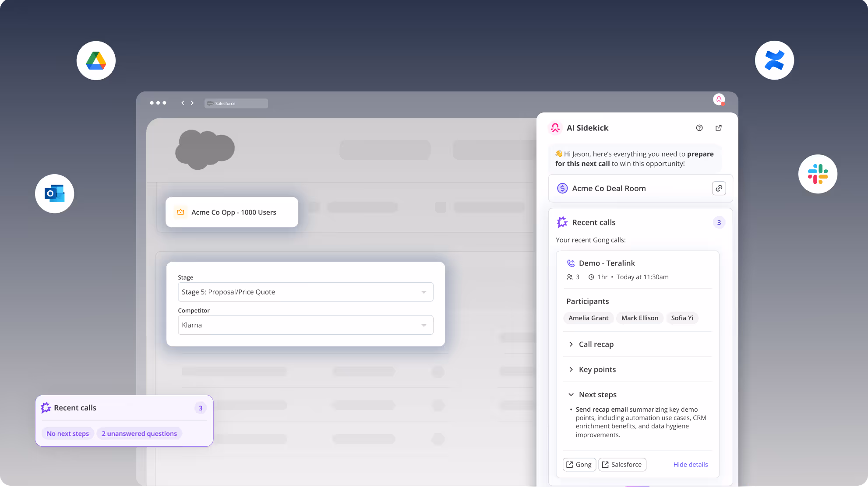Click the Slack integration icon
Image resolution: width=868 pixels, height=487 pixels.
pos(818,174)
